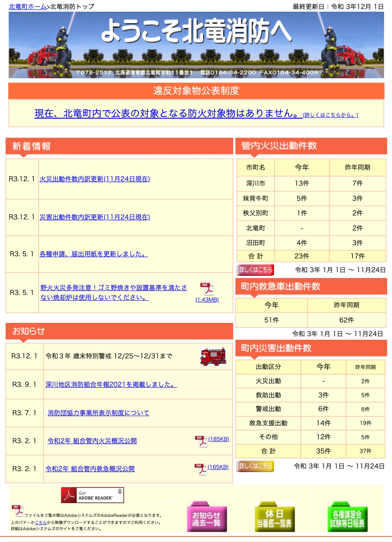Open the 休日当番医一覧表 banner
Viewport: 392px width, 542px height.
coord(274,519)
